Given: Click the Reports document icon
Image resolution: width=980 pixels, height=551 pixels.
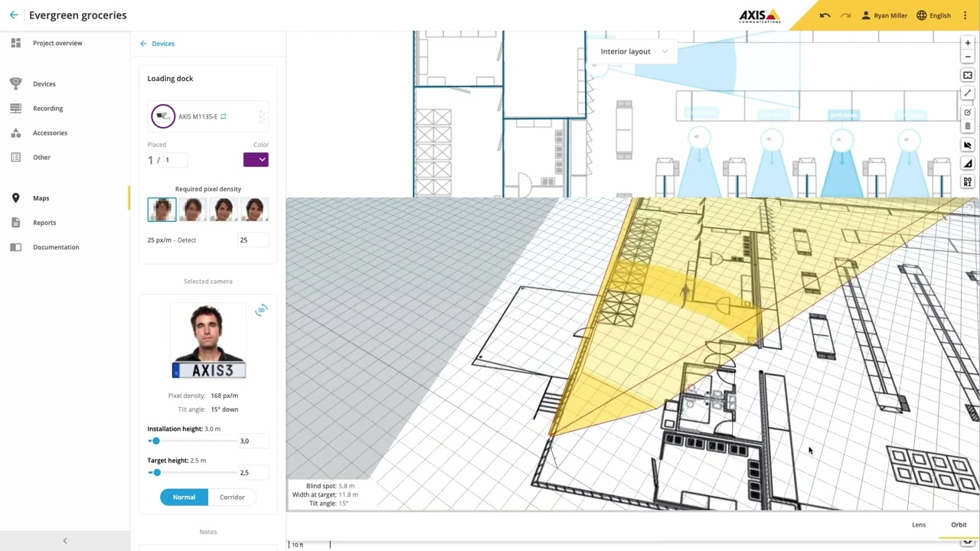Looking at the screenshot, I should coord(15,223).
